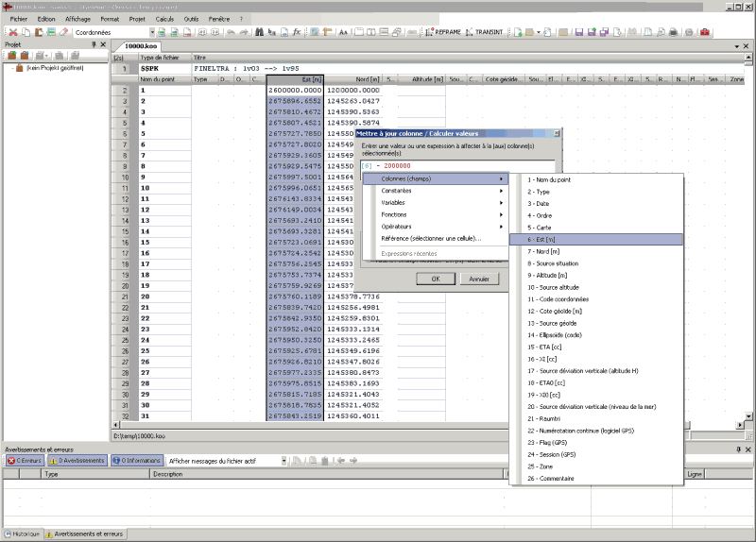The width and height of the screenshot is (756, 542).
Task: Click the TRANSINT toolbar button
Action: 485,32
